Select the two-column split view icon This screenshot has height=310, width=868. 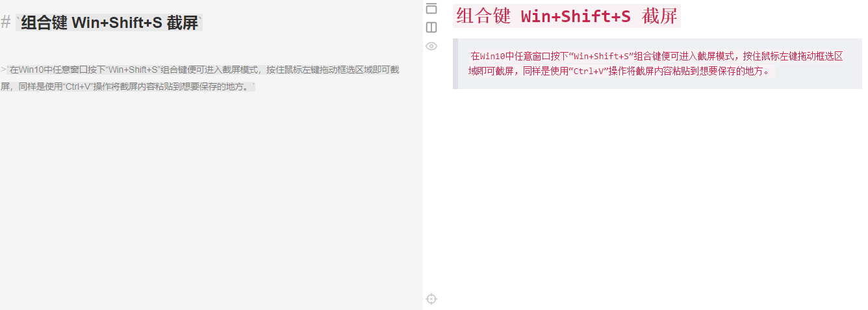[431, 27]
